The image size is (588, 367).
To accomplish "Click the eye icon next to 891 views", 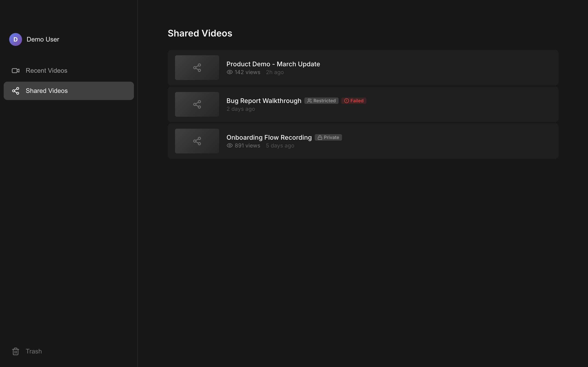I will [x=229, y=145].
